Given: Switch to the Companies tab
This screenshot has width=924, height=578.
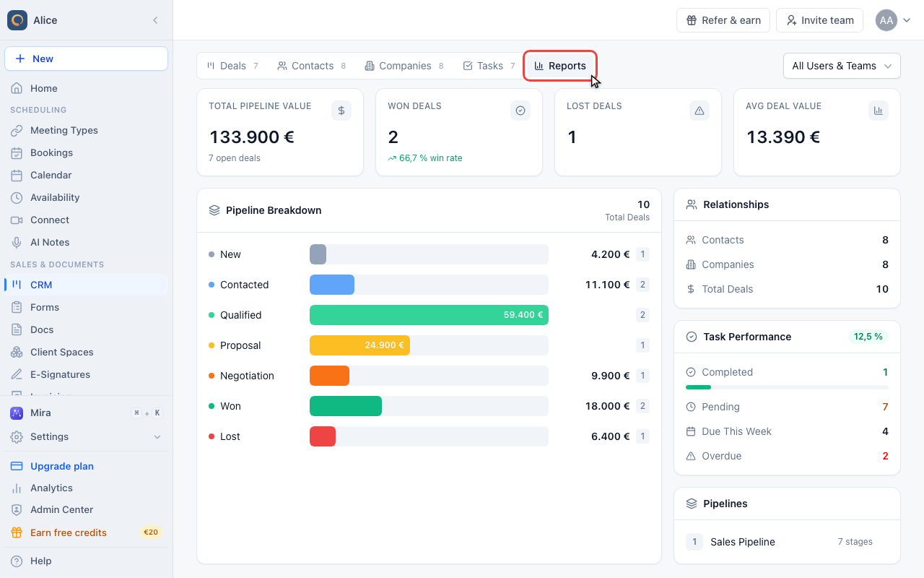Looking at the screenshot, I should (x=404, y=66).
